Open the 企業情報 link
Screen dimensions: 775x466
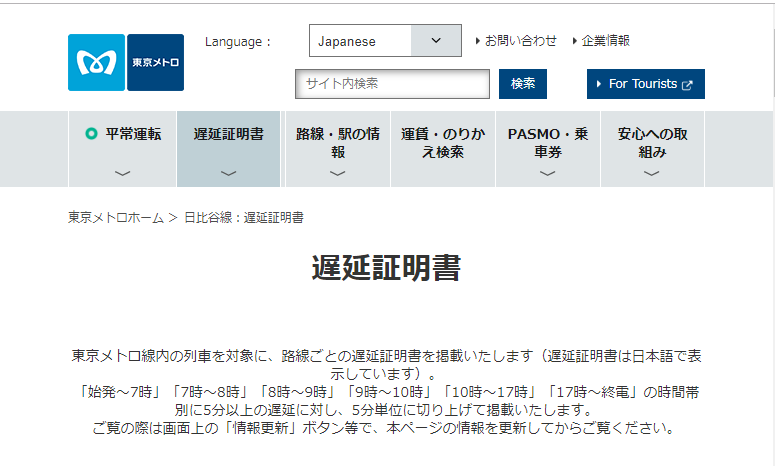click(x=605, y=41)
